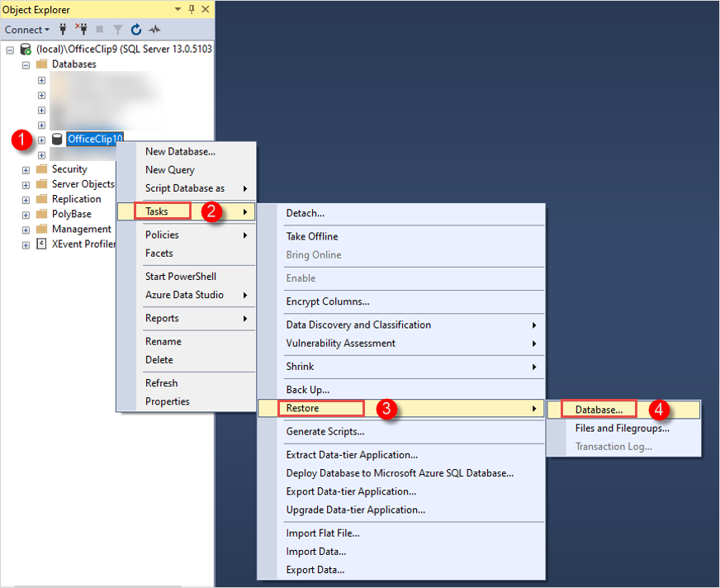Select Generate Scripts...
This screenshot has height=588, width=720.
pyautogui.click(x=400, y=431)
